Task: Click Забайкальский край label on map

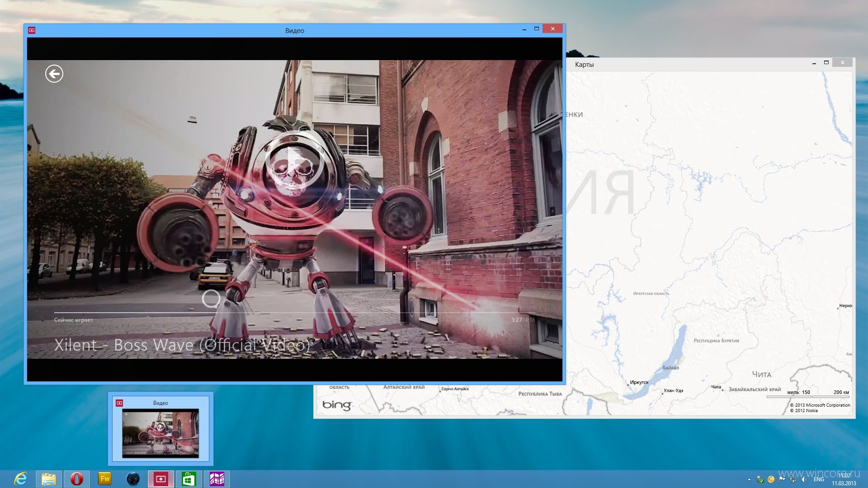Action: coord(755,389)
